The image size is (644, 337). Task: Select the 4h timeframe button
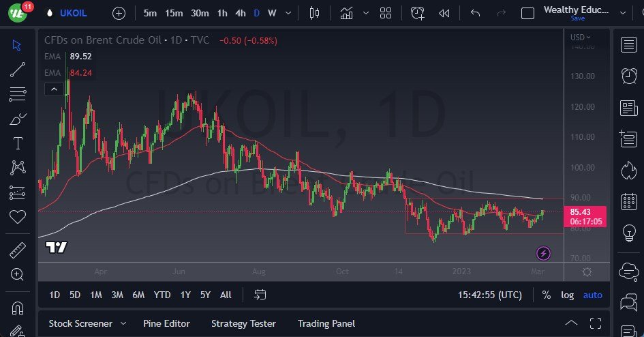[240, 13]
